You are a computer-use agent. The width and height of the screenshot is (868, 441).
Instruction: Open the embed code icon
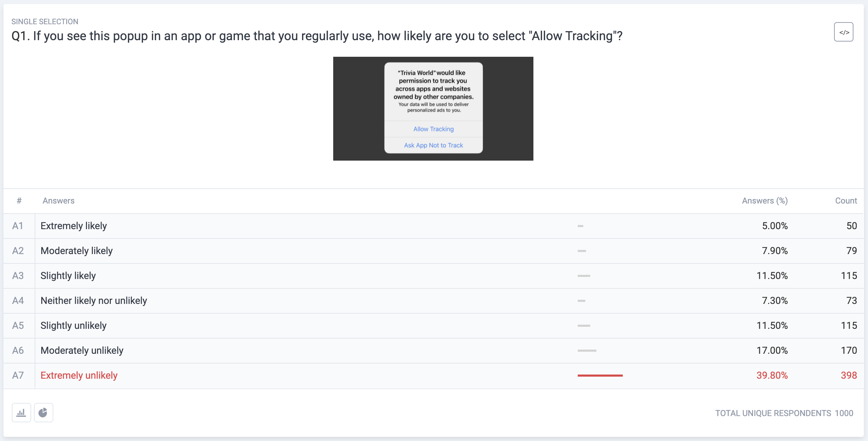(x=843, y=32)
